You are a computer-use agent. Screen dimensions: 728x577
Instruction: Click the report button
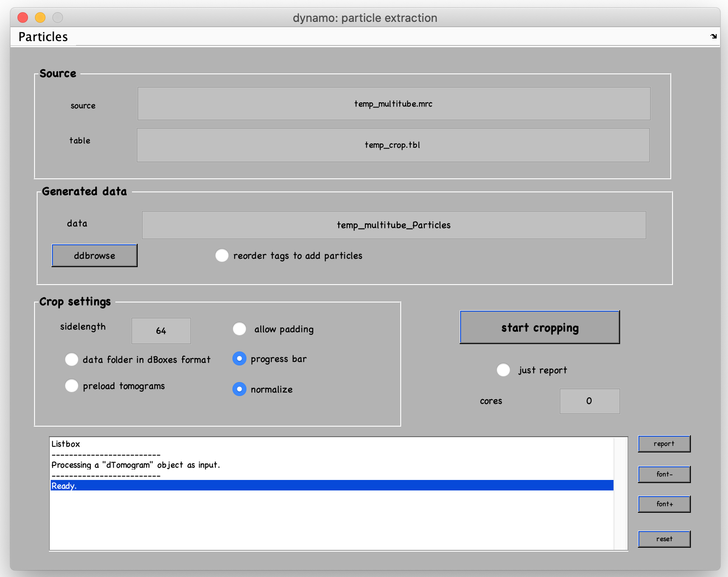(x=664, y=444)
